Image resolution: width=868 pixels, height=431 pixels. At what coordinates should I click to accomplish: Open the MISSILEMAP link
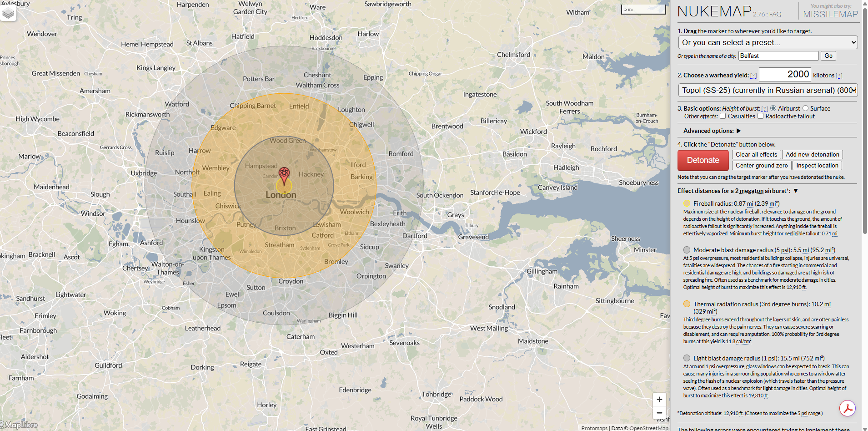[x=830, y=14]
